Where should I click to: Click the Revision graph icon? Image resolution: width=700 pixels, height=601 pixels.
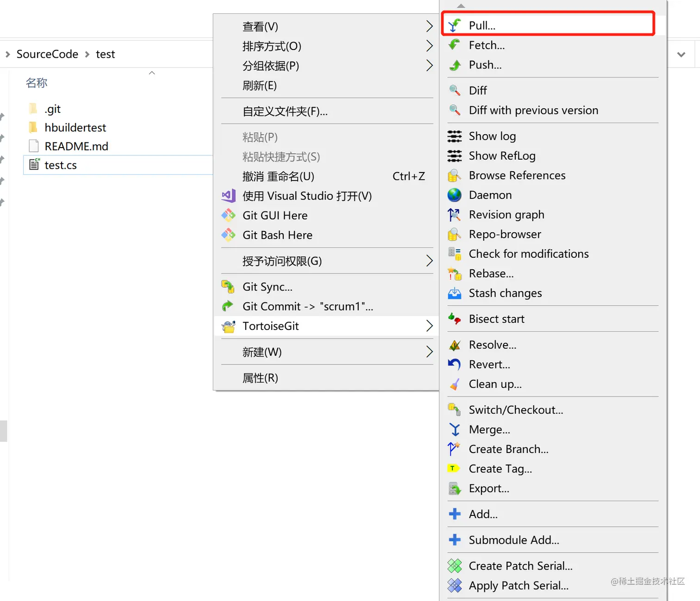(455, 215)
